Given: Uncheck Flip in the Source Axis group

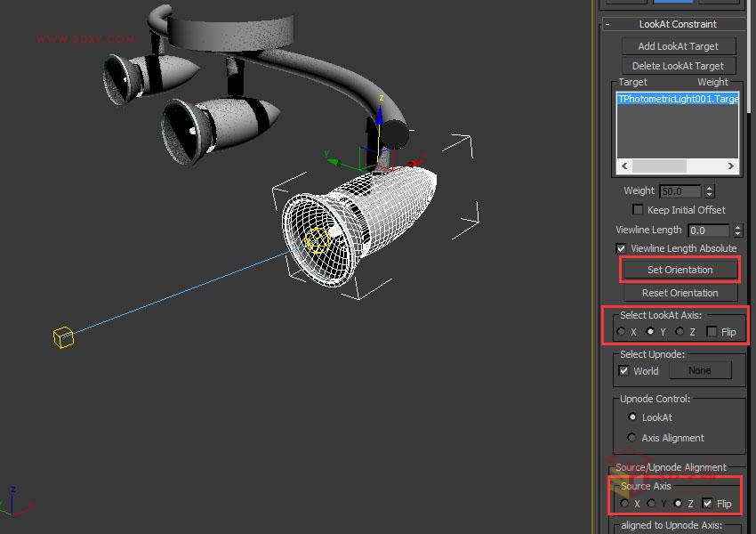Looking at the screenshot, I should pos(708,503).
